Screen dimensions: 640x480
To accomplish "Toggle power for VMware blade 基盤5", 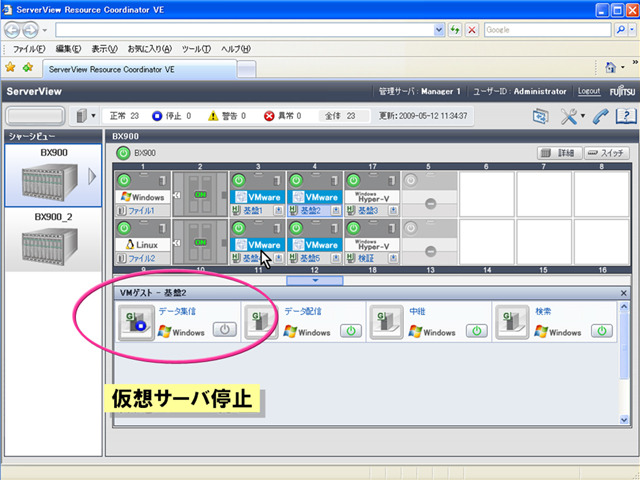I will pyautogui.click(x=296, y=228).
